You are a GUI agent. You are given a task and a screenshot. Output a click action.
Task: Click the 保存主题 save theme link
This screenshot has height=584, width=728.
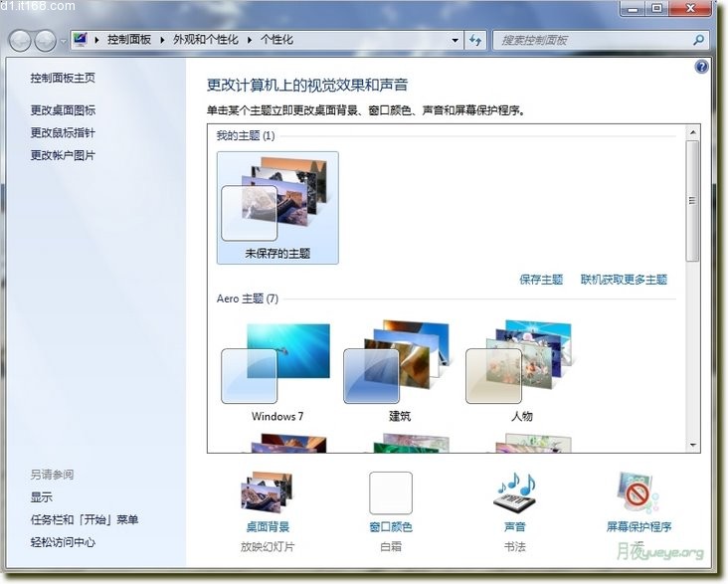[x=541, y=280]
